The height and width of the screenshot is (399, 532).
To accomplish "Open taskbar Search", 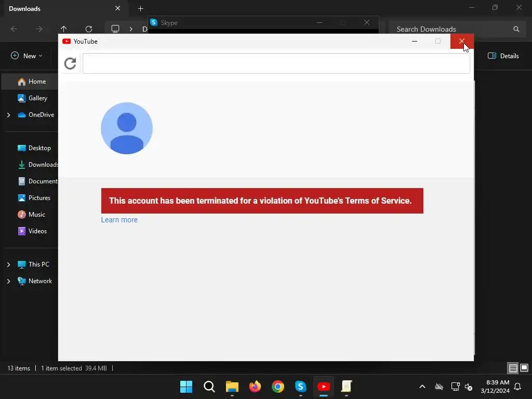I will tap(209, 387).
